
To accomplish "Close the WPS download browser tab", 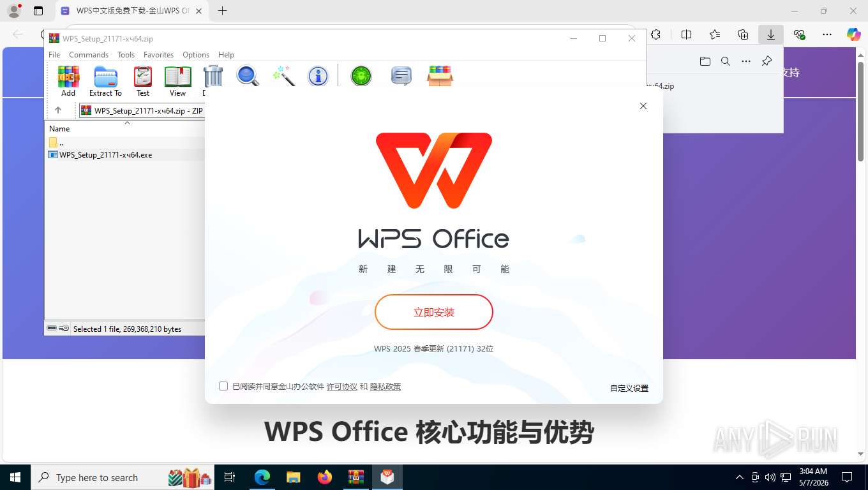I will pyautogui.click(x=199, y=11).
